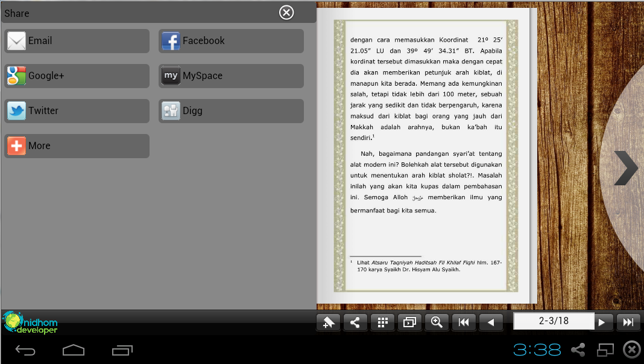The image size is (644, 364).
Task: Click the envelope Email icon
Action: pos(16,40)
